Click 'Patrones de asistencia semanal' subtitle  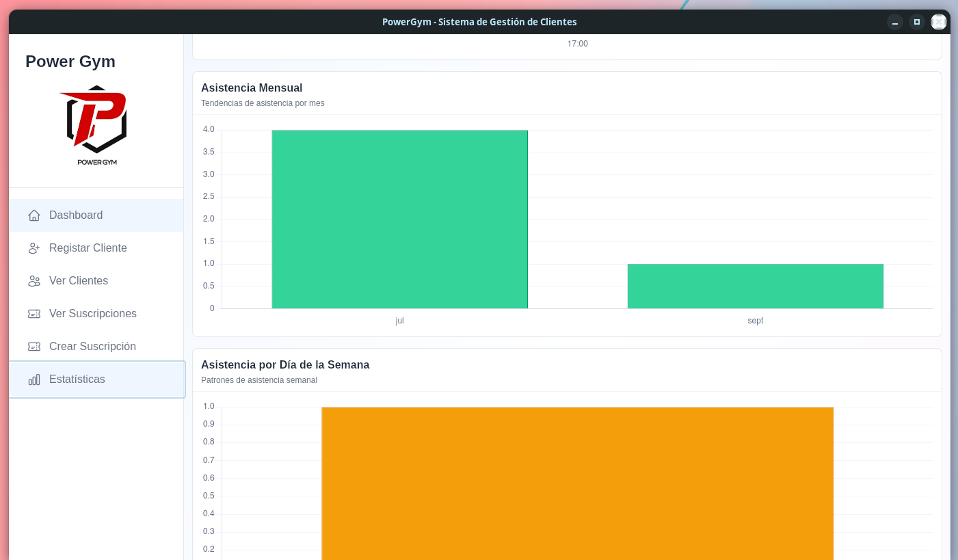tap(259, 380)
